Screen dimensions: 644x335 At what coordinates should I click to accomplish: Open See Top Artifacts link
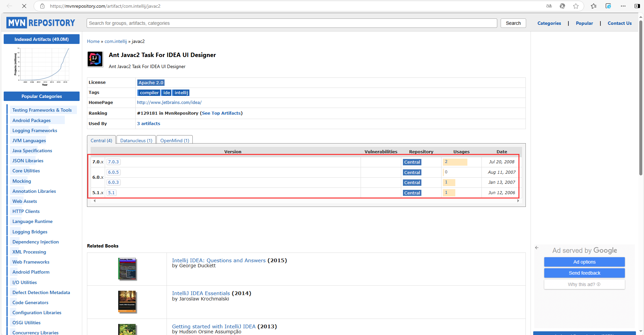[221, 113]
